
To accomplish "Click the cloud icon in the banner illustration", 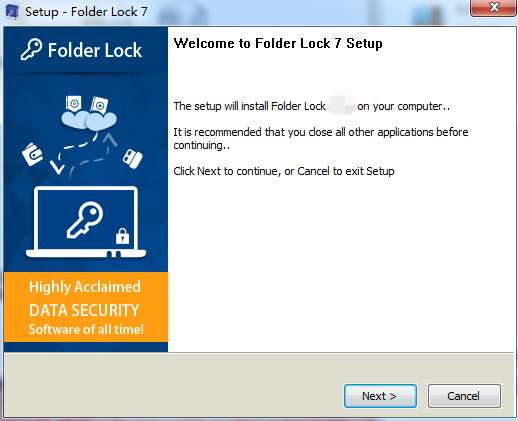I will [x=89, y=121].
